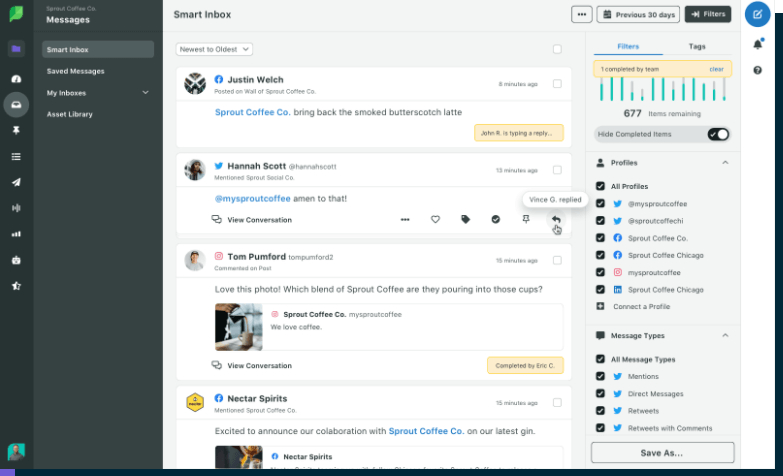Open Newest to Oldest sort dropdown
The width and height of the screenshot is (783, 476).
tap(214, 49)
